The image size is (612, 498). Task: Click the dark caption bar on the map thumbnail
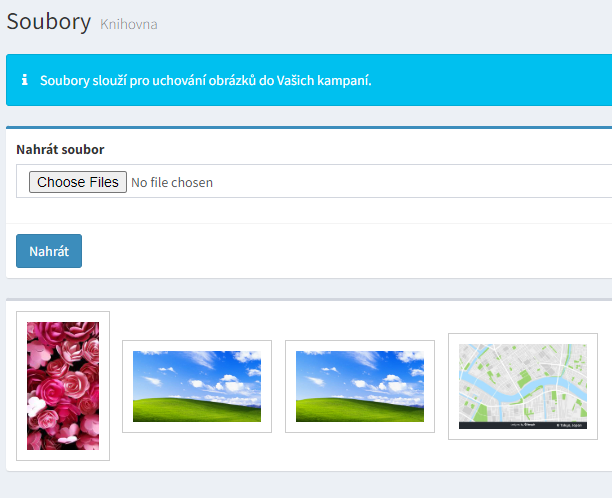click(510, 425)
